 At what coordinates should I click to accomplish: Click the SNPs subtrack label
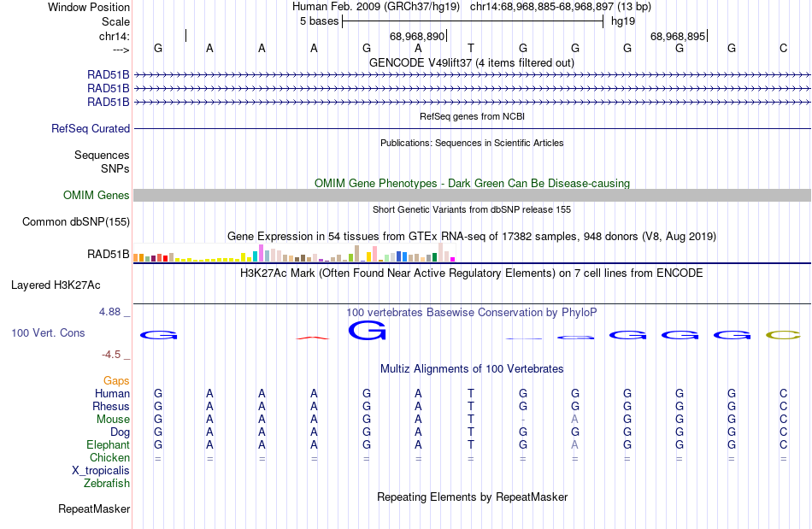[x=115, y=168]
